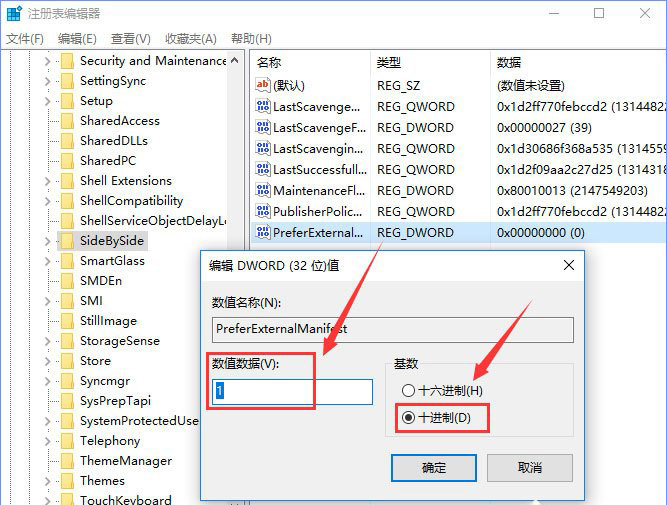This screenshot has height=505, width=667.
Task: Click the 确定 button to confirm
Action: 434,467
